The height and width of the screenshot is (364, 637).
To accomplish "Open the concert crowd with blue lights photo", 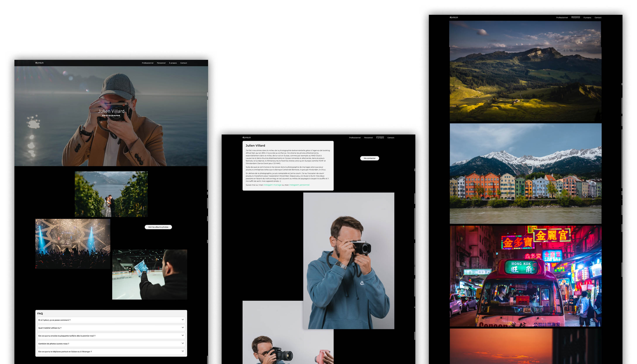I will coord(73,244).
